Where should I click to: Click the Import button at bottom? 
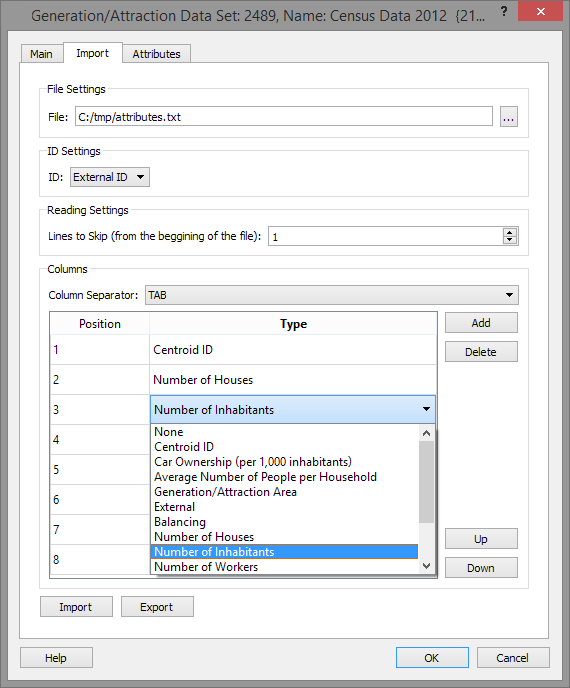pos(76,607)
